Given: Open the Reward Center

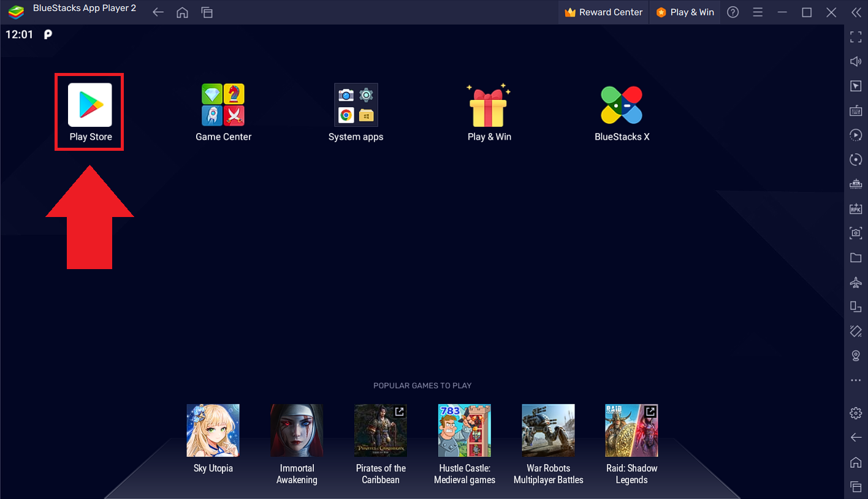Looking at the screenshot, I should pos(603,12).
